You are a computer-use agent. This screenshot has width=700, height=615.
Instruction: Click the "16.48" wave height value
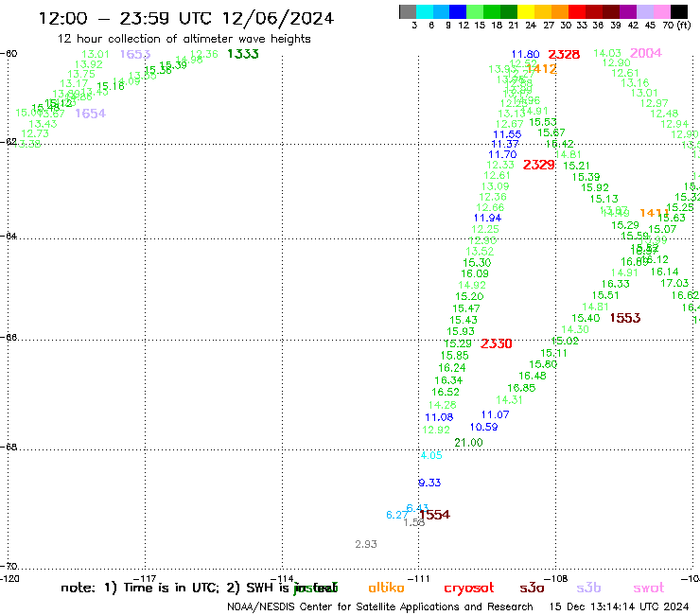coord(533,376)
